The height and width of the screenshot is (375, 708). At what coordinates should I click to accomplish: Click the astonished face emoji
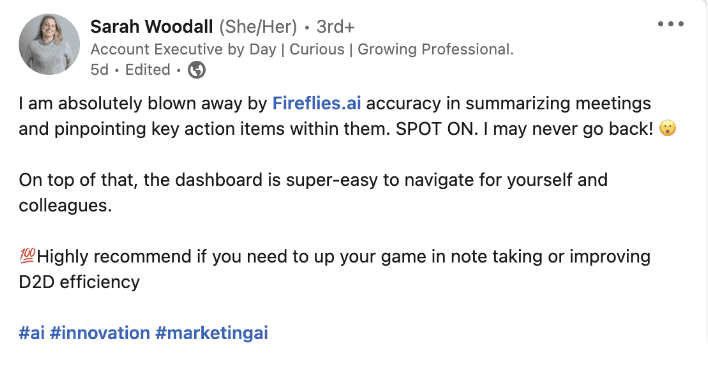[x=668, y=129]
